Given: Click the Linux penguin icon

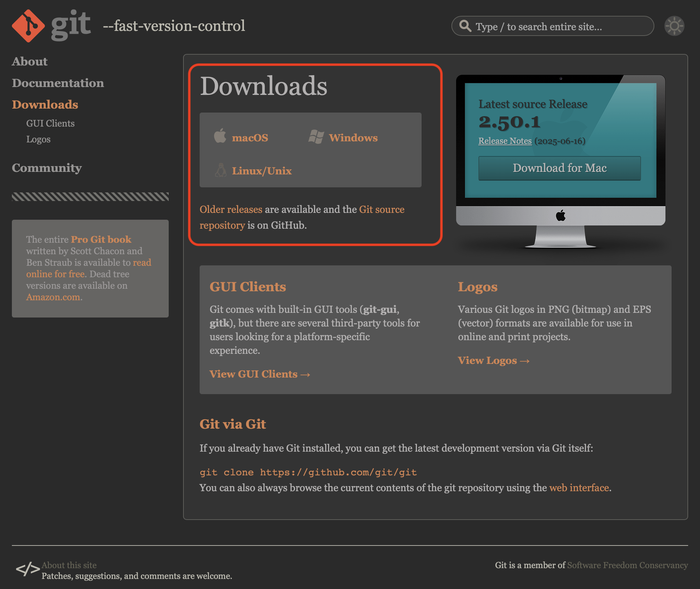Looking at the screenshot, I should pos(221,170).
